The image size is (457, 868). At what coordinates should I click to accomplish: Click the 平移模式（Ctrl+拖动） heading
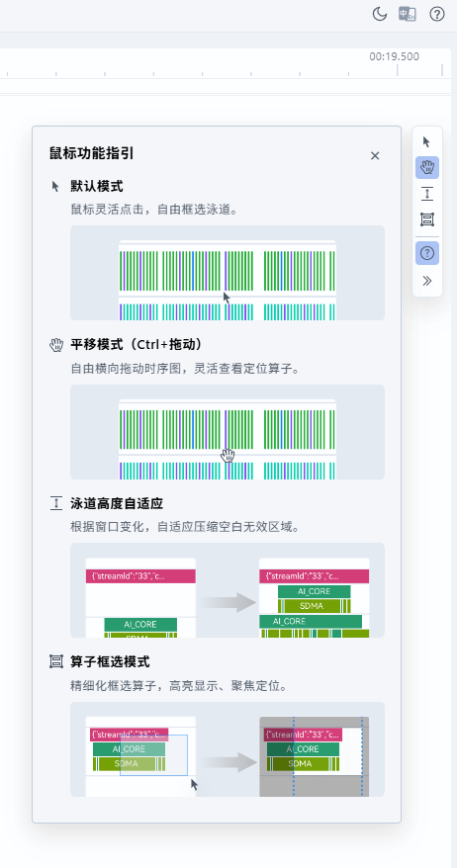pyautogui.click(x=137, y=345)
